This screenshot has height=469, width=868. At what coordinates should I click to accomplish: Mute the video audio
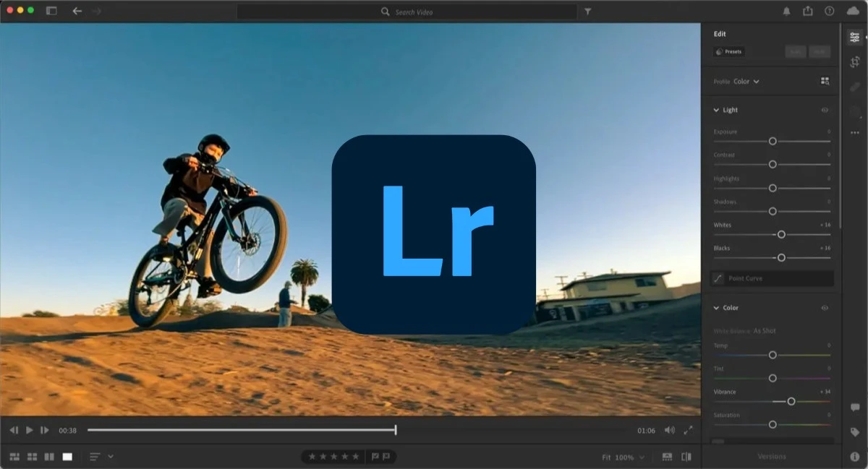(x=669, y=429)
